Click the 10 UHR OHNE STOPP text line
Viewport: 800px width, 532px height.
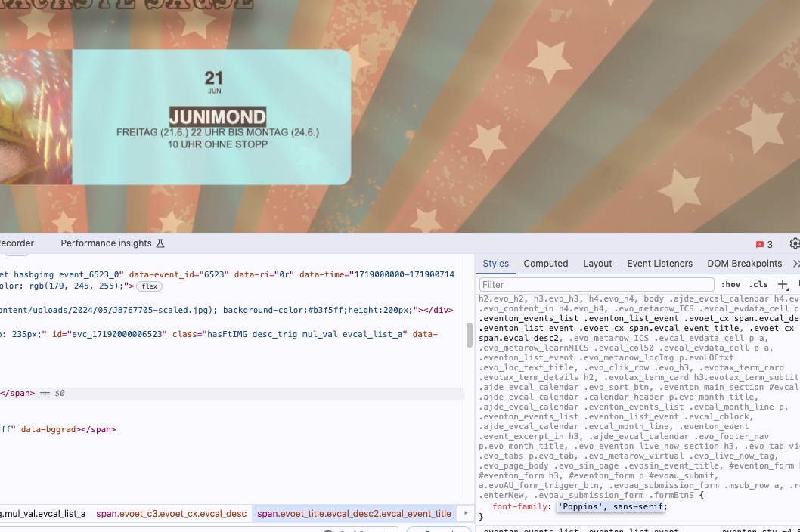point(218,144)
